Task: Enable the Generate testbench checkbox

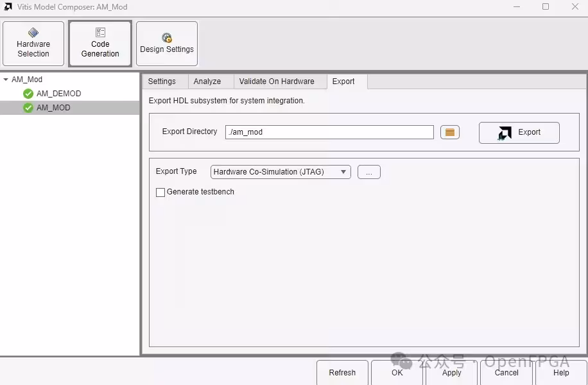Action: 160,193
